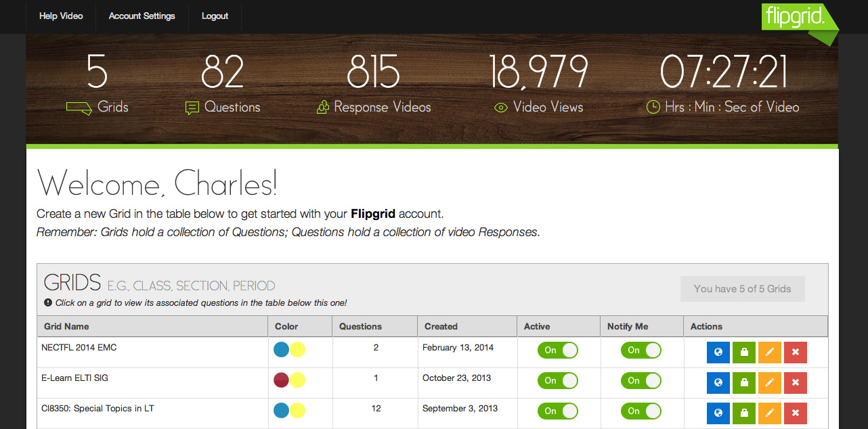Edit E-Learn ELTI SIG with the pencil icon
868x429 pixels.
[x=770, y=382]
